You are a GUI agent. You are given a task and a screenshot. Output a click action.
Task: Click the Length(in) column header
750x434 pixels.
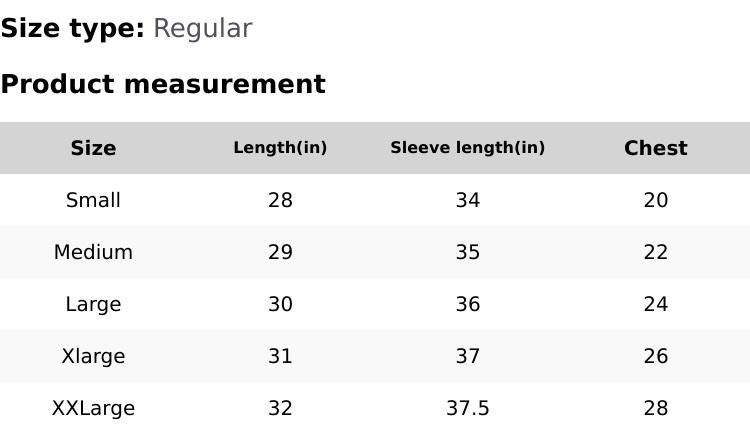coord(280,148)
